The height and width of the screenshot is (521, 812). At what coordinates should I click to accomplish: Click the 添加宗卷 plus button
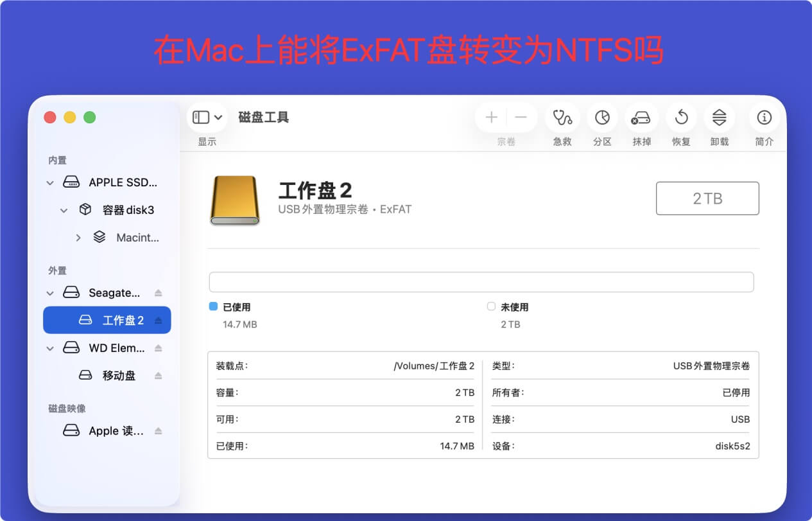[x=490, y=118]
